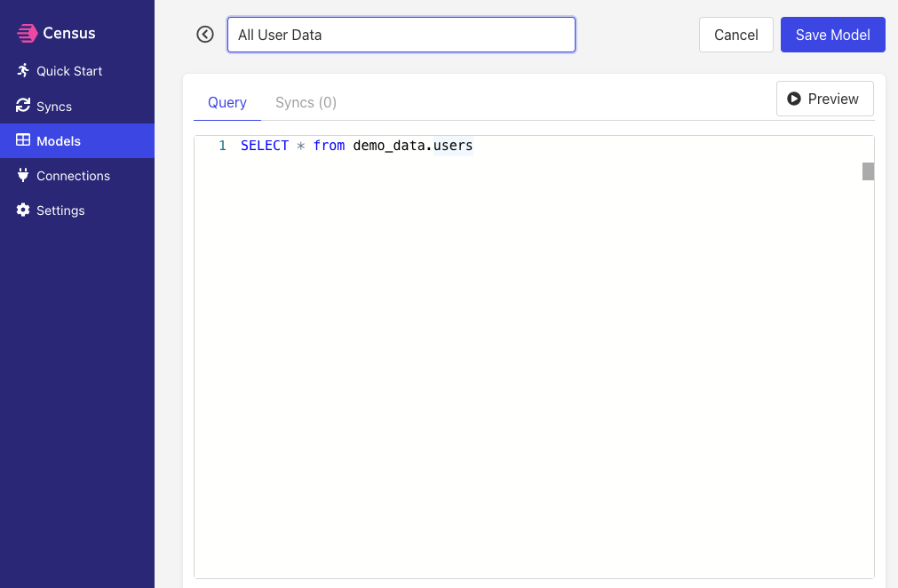Image resolution: width=898 pixels, height=588 pixels.
Task: Click the Quick Start runner icon
Action: point(23,70)
